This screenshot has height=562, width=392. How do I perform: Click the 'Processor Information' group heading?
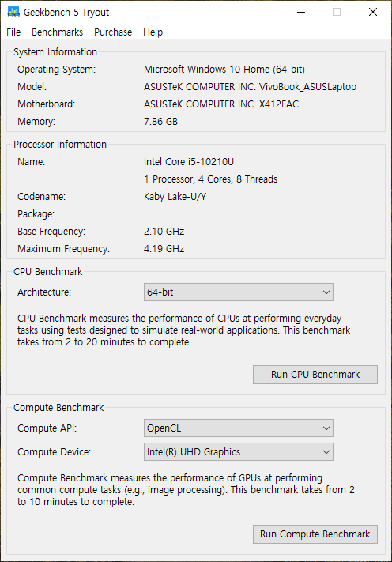(60, 145)
